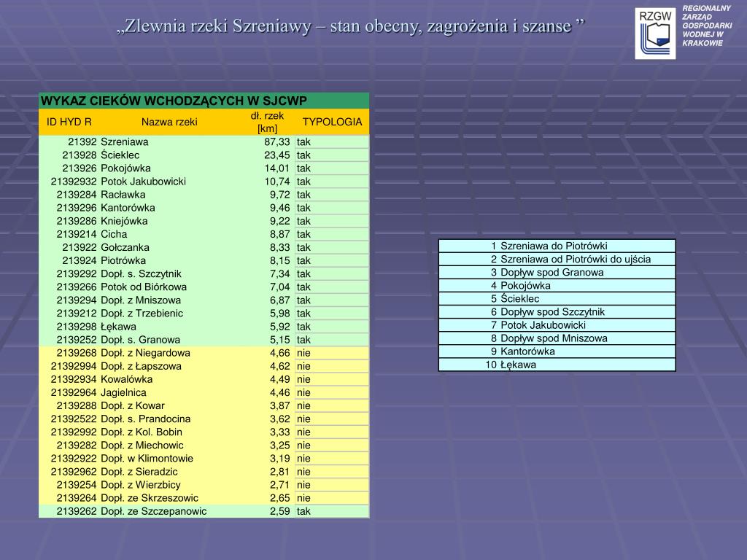Click the Kowalówka river name
747x560 pixels.
(126, 379)
